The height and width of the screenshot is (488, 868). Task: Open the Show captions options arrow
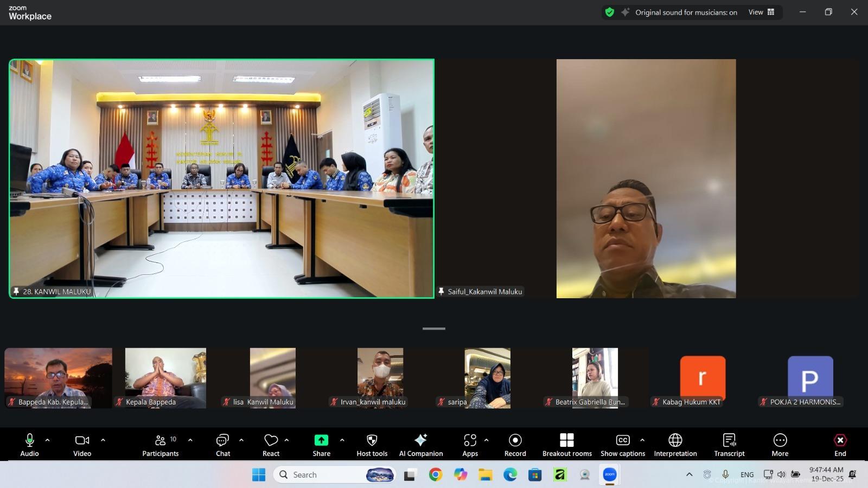(x=642, y=440)
